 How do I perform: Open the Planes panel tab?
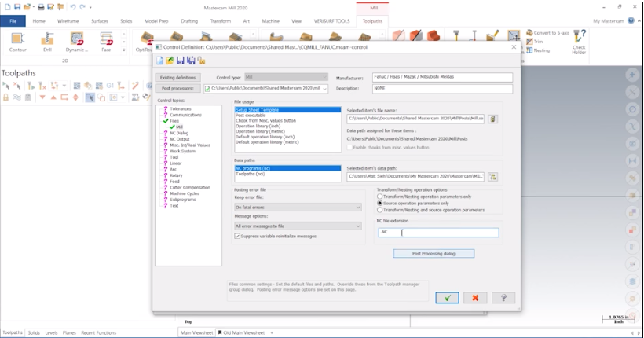click(69, 333)
